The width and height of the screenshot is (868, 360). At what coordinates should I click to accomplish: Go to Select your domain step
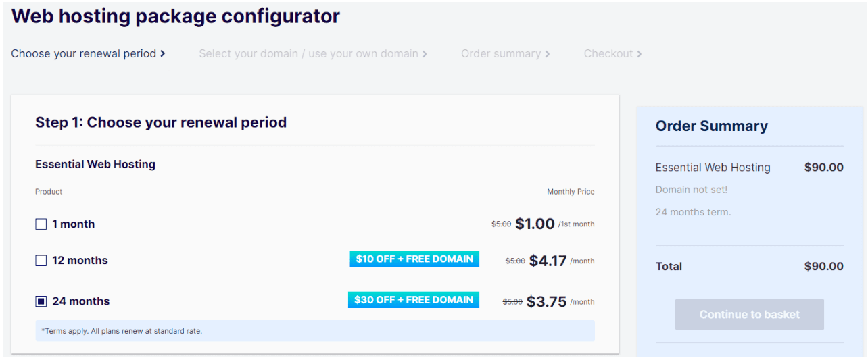point(308,54)
